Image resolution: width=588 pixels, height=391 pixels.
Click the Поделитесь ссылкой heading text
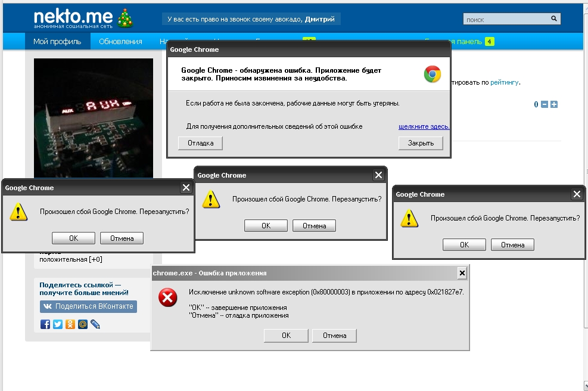point(83,288)
